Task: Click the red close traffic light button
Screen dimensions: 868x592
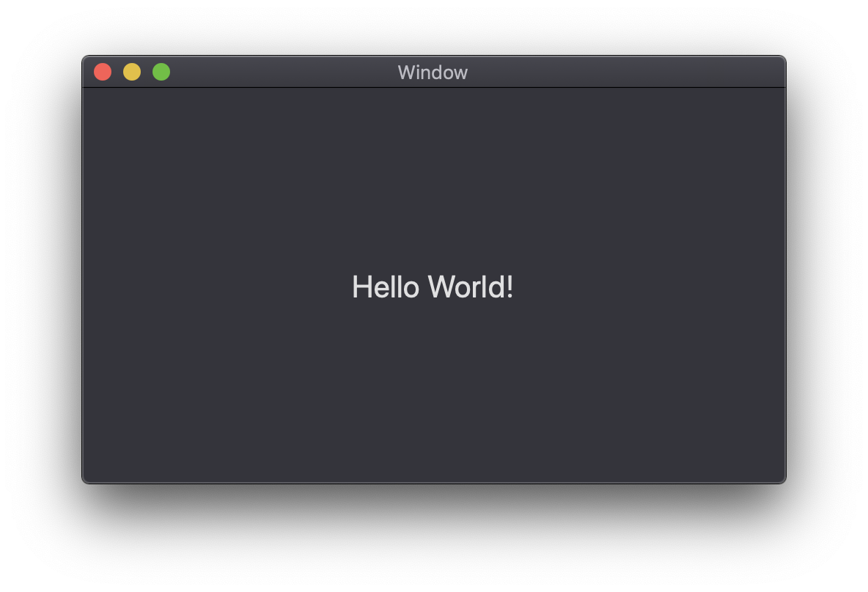Action: [103, 72]
